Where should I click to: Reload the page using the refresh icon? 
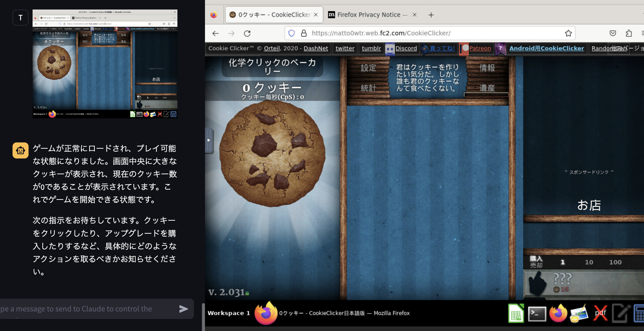coord(247,33)
